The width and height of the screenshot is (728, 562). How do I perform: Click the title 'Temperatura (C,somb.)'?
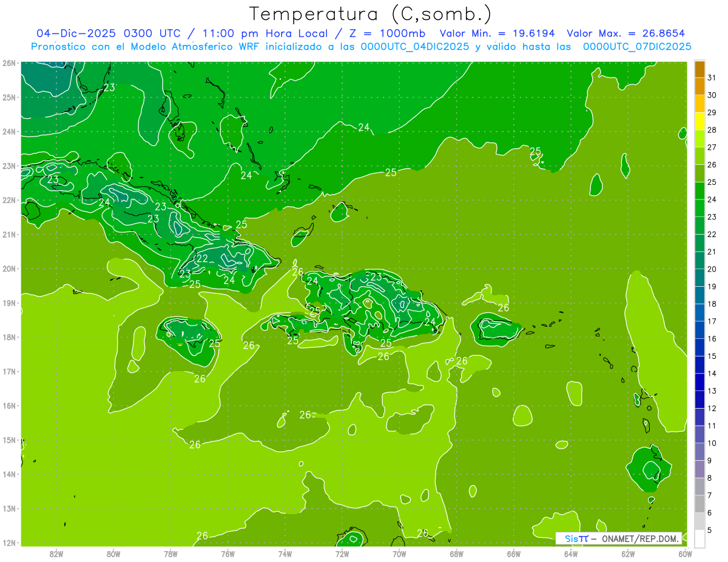point(371,14)
